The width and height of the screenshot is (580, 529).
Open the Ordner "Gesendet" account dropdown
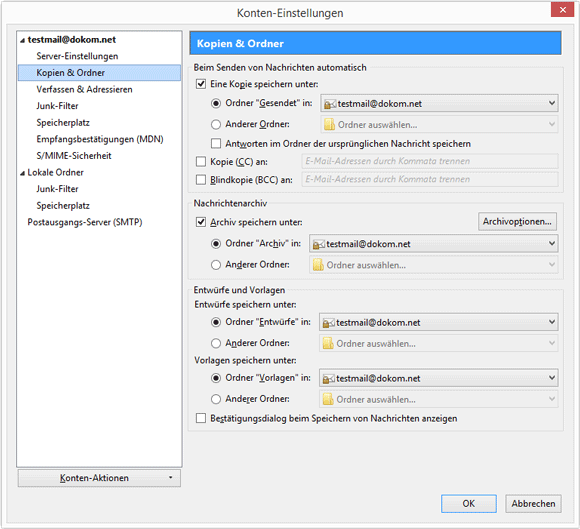[x=439, y=104]
